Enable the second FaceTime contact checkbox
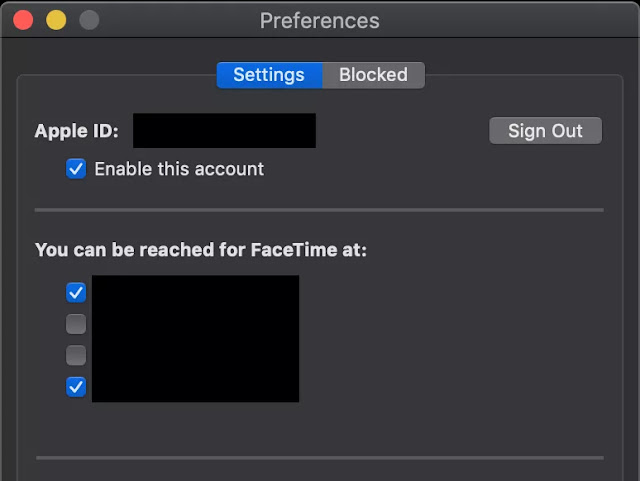The height and width of the screenshot is (481, 640). pyautogui.click(x=76, y=324)
